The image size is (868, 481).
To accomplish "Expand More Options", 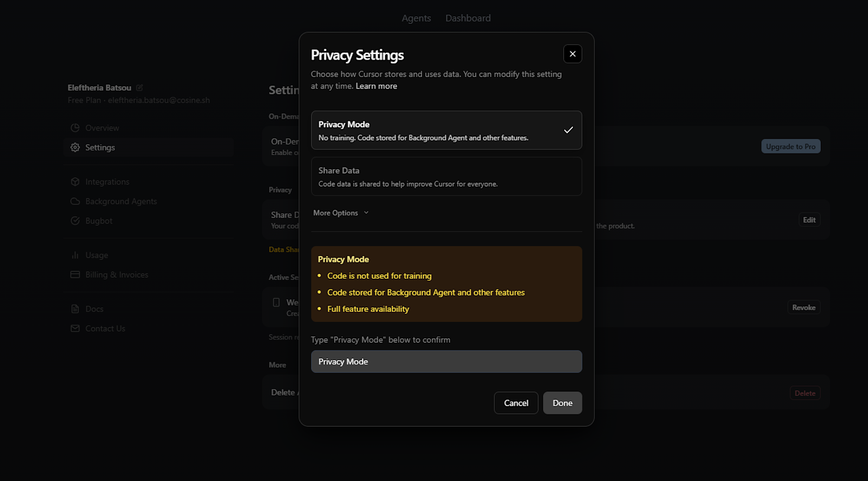I will pos(341,213).
